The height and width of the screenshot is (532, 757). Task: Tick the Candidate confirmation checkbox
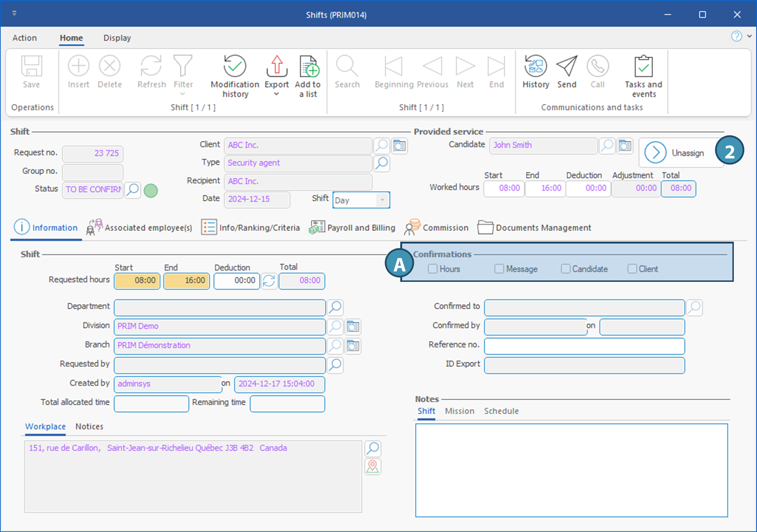[x=565, y=269]
